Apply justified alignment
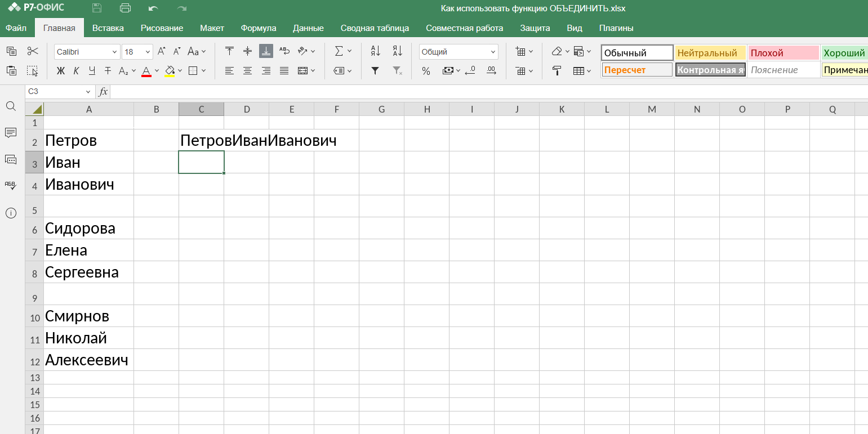The height and width of the screenshot is (434, 868). point(284,71)
